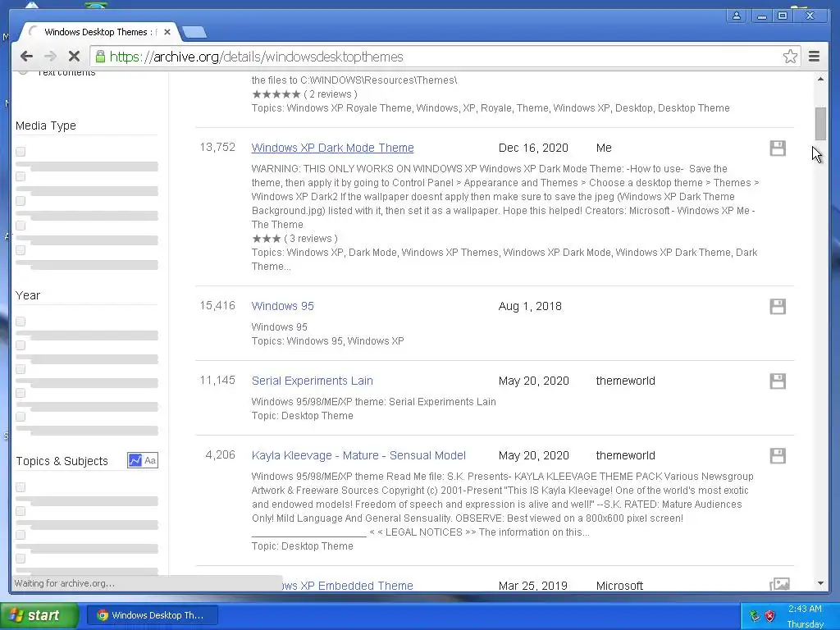Open a new browser tab

(194, 32)
